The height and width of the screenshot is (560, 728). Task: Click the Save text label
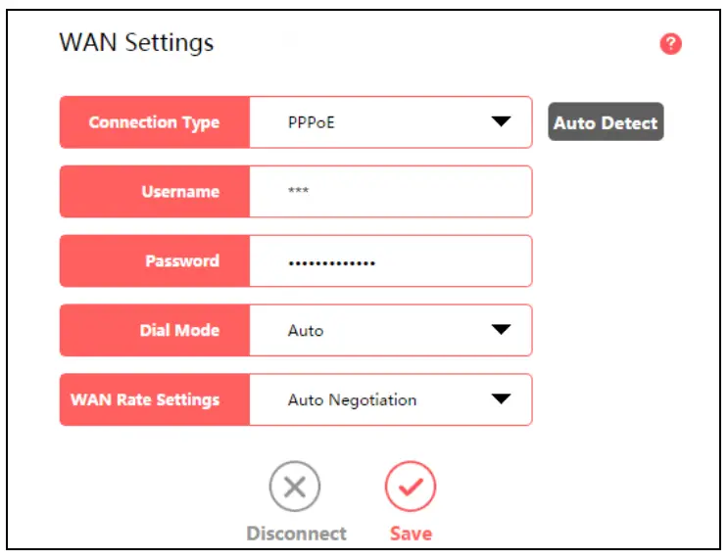(410, 534)
